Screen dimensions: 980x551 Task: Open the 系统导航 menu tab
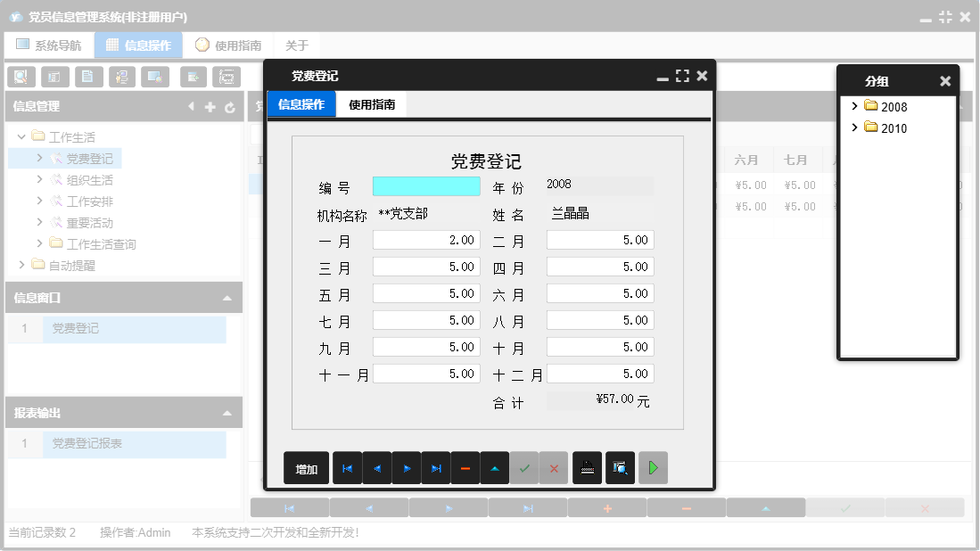48,44
